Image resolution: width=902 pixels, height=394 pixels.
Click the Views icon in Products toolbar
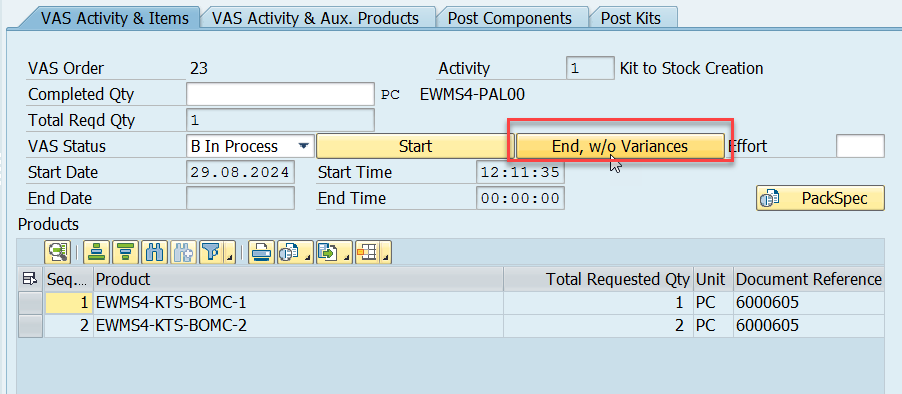point(290,252)
